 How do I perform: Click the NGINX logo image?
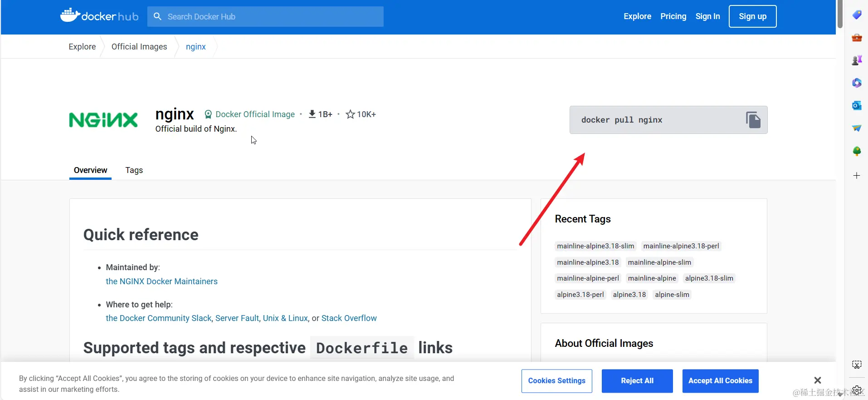(x=103, y=120)
